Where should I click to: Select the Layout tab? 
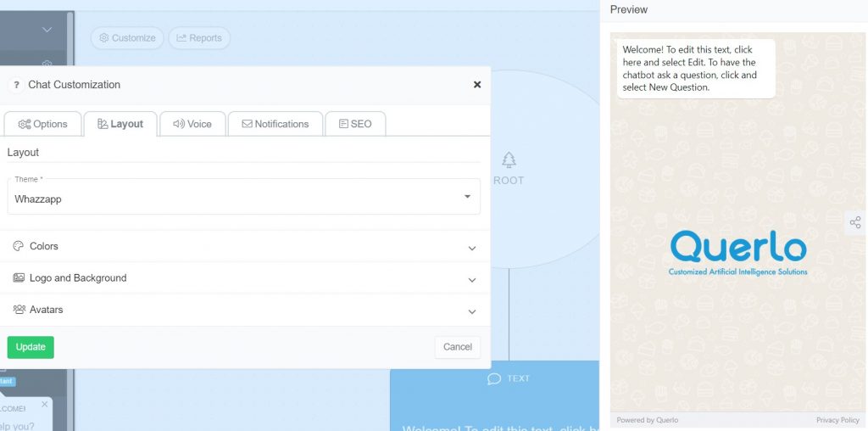coord(120,124)
